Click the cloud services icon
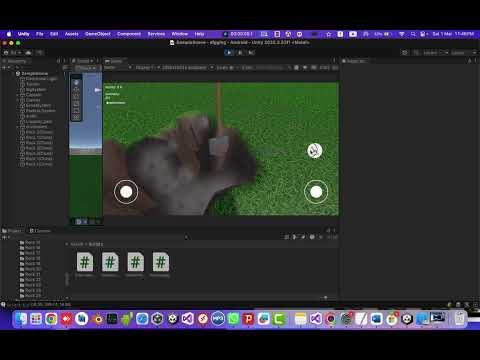 [28, 53]
